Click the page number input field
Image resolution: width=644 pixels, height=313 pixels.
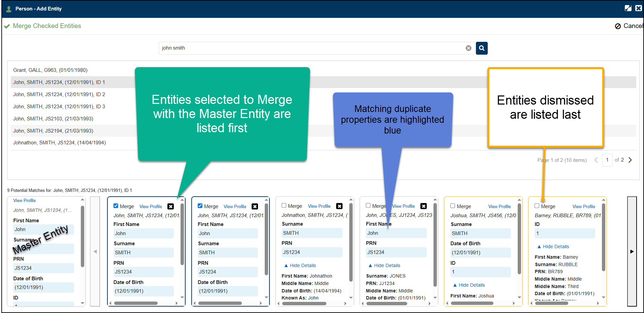point(607,160)
